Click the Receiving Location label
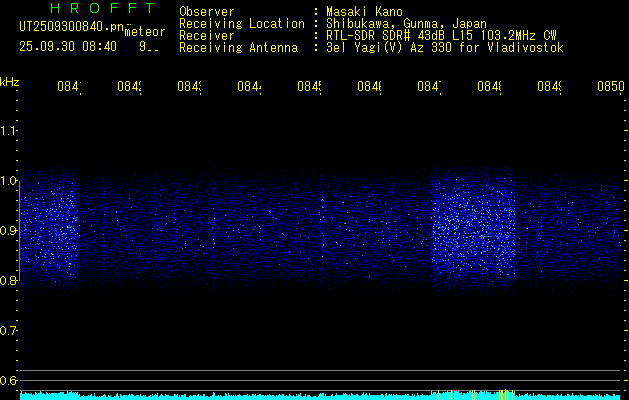This screenshot has height=400, width=629. (x=242, y=24)
